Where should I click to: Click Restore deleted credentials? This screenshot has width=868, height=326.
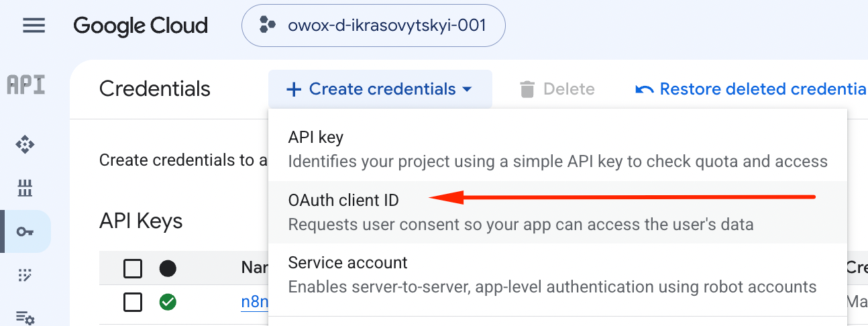coord(751,89)
